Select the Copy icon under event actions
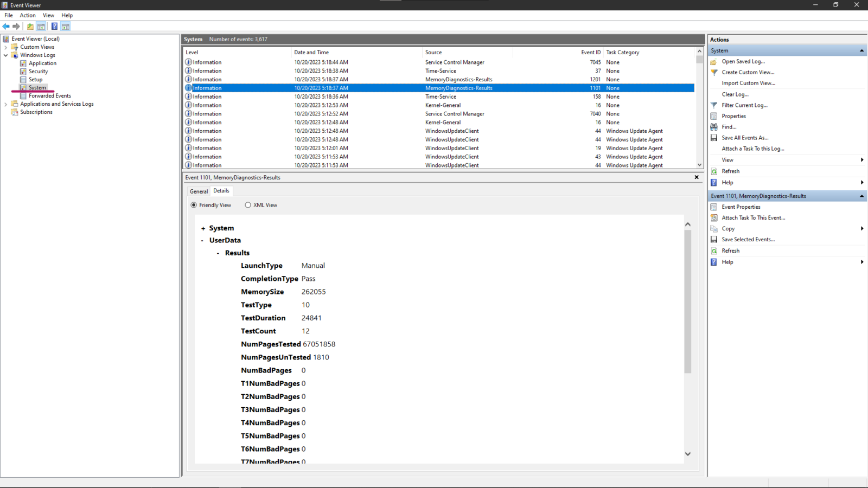868x488 pixels. 714,228
